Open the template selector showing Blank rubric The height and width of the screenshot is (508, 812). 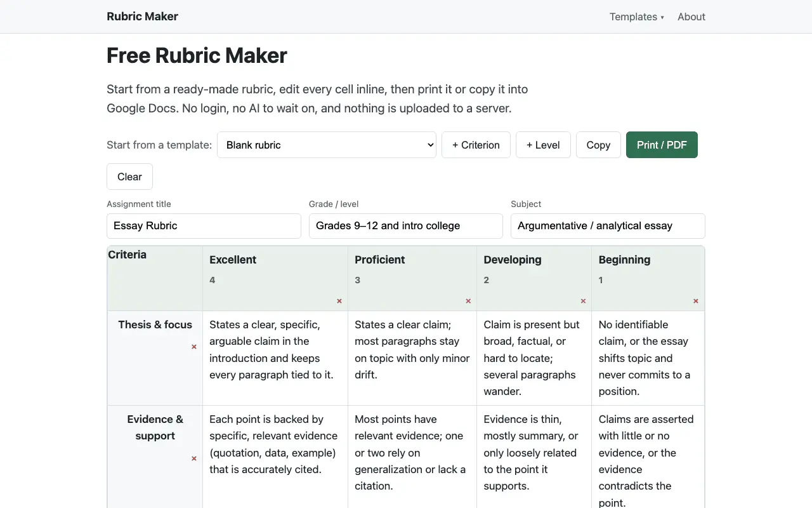[x=327, y=145]
